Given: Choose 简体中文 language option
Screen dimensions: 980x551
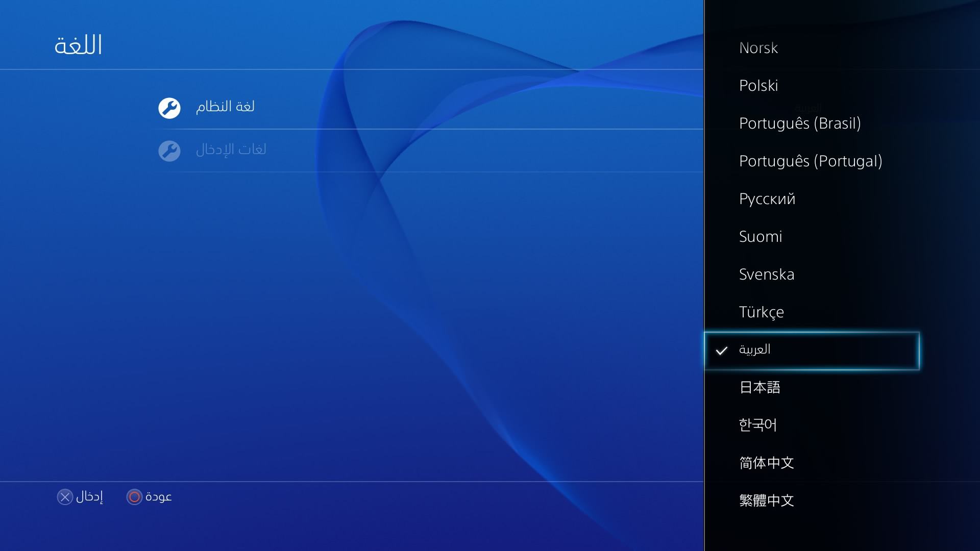Looking at the screenshot, I should click(767, 463).
